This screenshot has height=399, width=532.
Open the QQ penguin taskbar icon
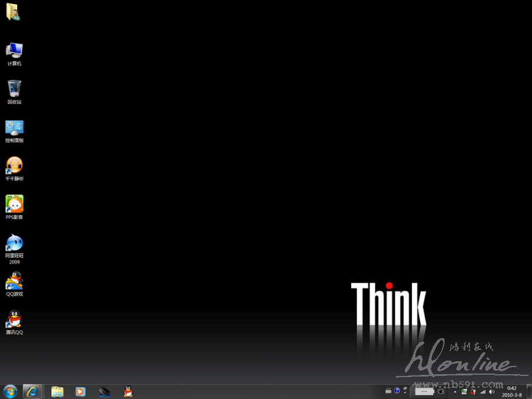pyautogui.click(x=128, y=392)
